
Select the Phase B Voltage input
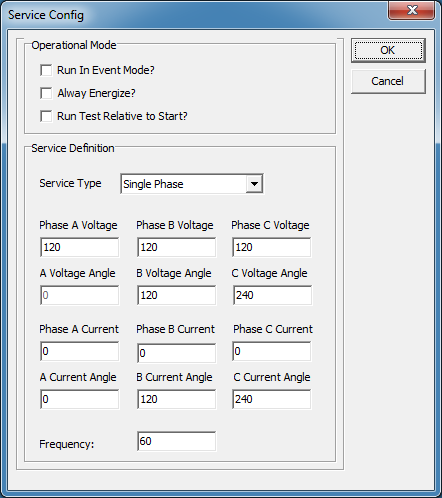click(x=176, y=247)
